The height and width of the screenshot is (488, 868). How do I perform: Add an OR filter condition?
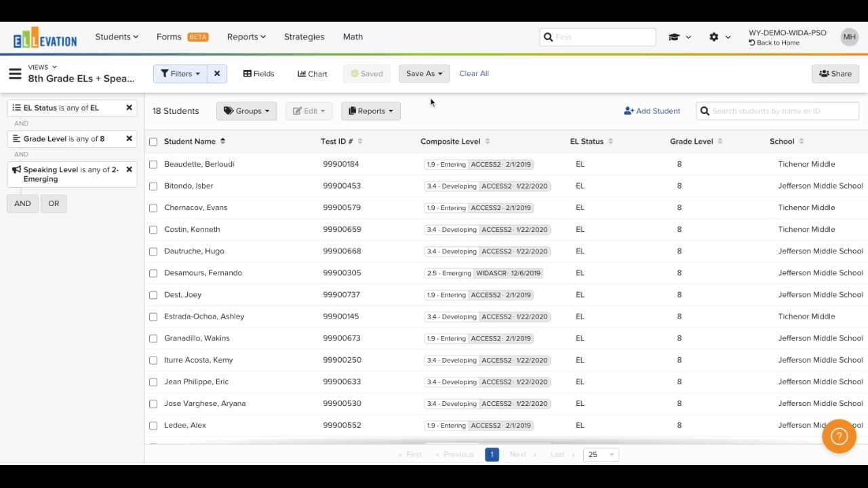tap(54, 203)
